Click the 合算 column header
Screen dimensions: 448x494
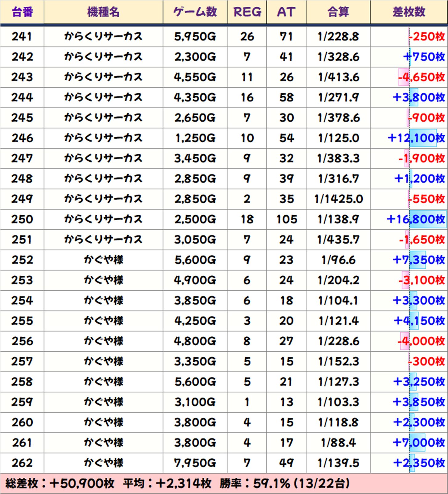338,12
